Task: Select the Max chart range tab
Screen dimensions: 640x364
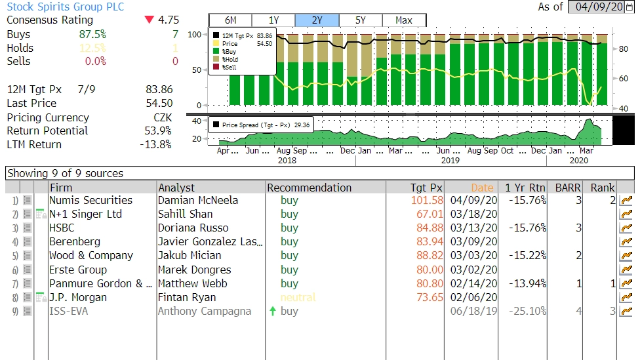Action: click(404, 20)
